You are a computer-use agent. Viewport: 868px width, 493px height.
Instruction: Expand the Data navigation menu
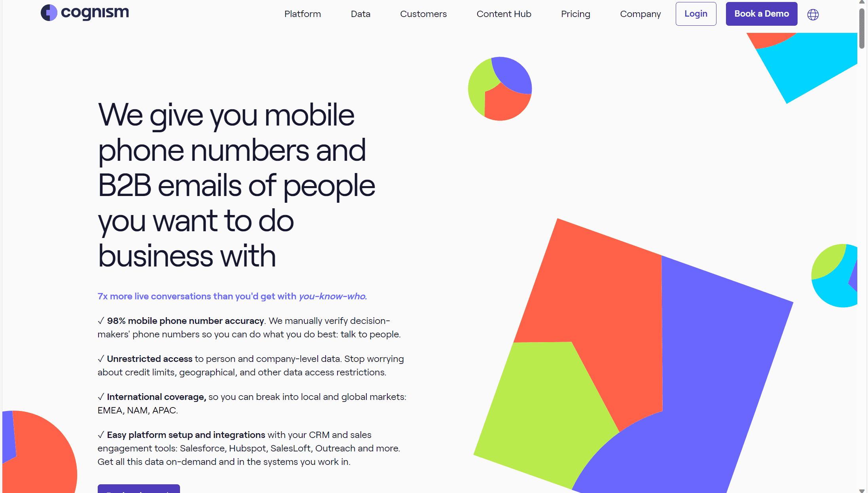[361, 14]
